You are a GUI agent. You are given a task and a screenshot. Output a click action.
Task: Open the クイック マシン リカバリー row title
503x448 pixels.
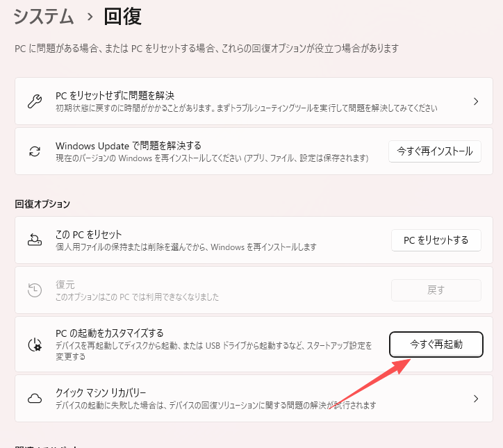[x=101, y=392]
